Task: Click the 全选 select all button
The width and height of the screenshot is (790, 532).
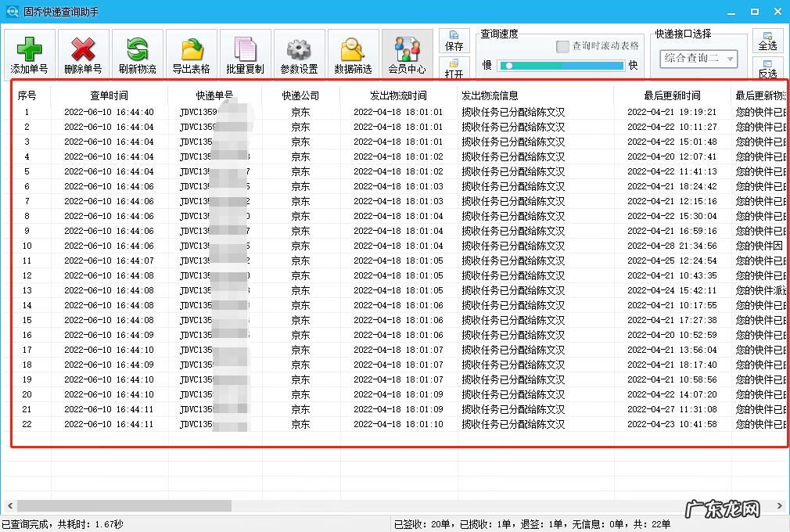Action: [x=767, y=43]
